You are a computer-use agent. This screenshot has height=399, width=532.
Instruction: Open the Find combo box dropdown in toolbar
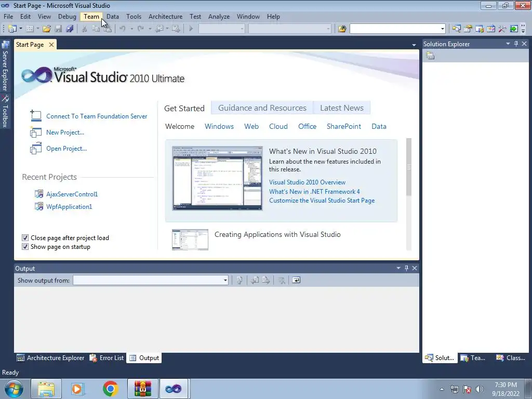(443, 29)
